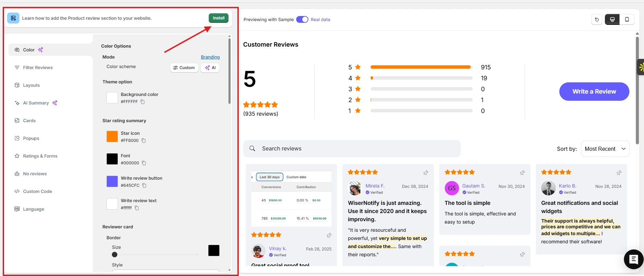Click the '(935 reviews)' text
The height and width of the screenshot is (276, 644).
coord(261,114)
